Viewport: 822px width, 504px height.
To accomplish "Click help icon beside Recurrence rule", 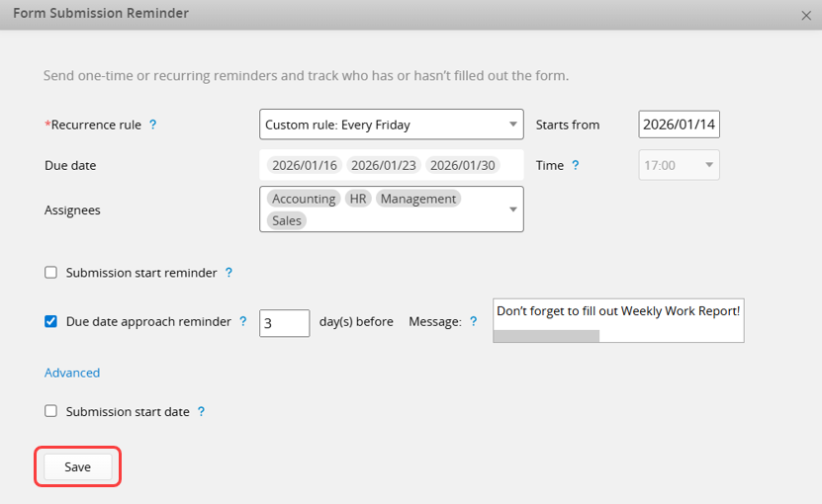I will (152, 126).
